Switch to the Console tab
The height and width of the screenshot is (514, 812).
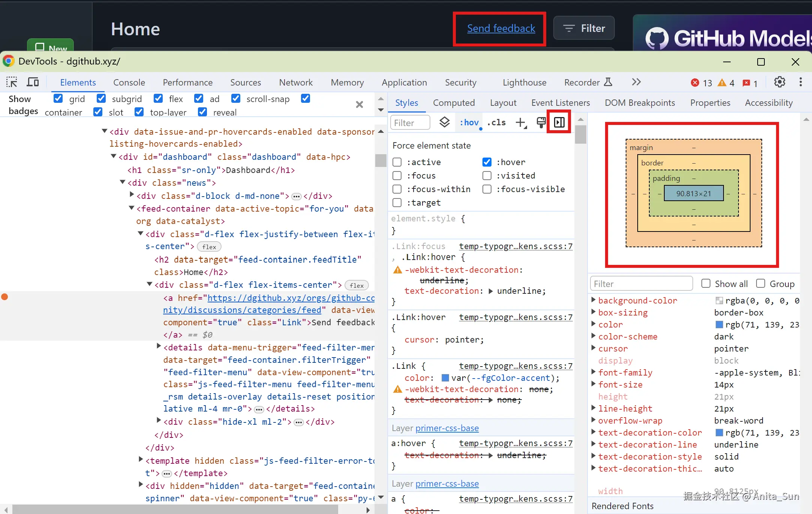[129, 83]
